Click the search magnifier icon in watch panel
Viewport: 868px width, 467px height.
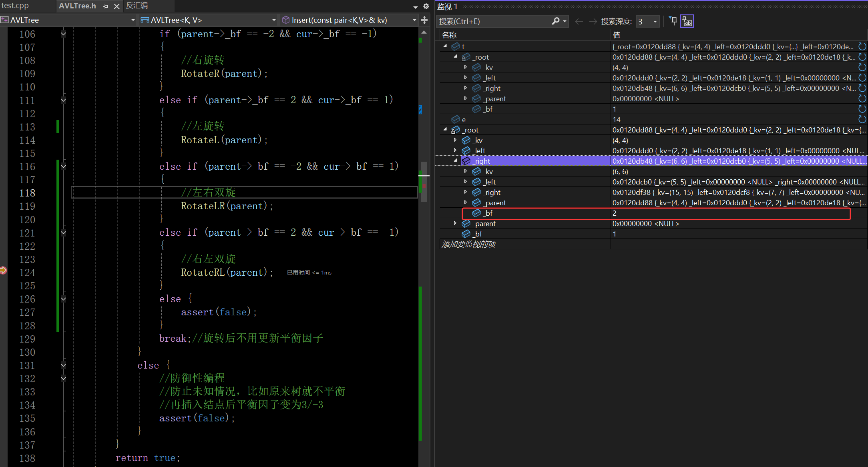[x=555, y=21]
